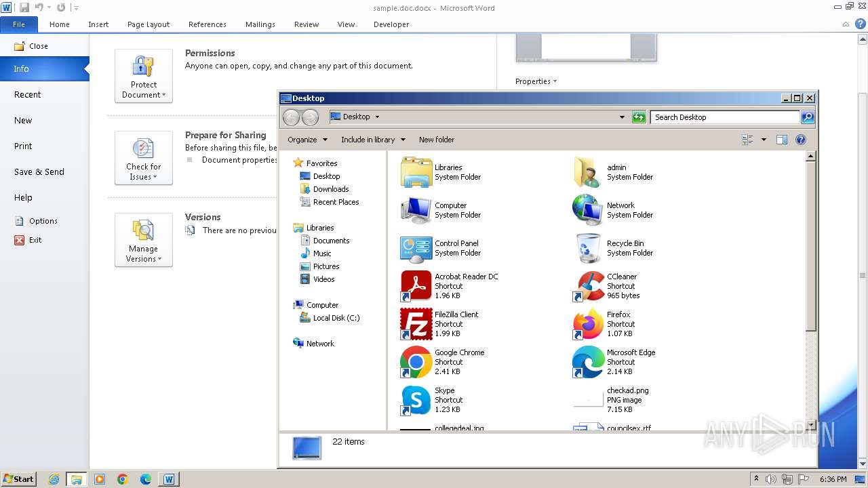
Task: Select Music under Libraries
Action: (x=322, y=253)
